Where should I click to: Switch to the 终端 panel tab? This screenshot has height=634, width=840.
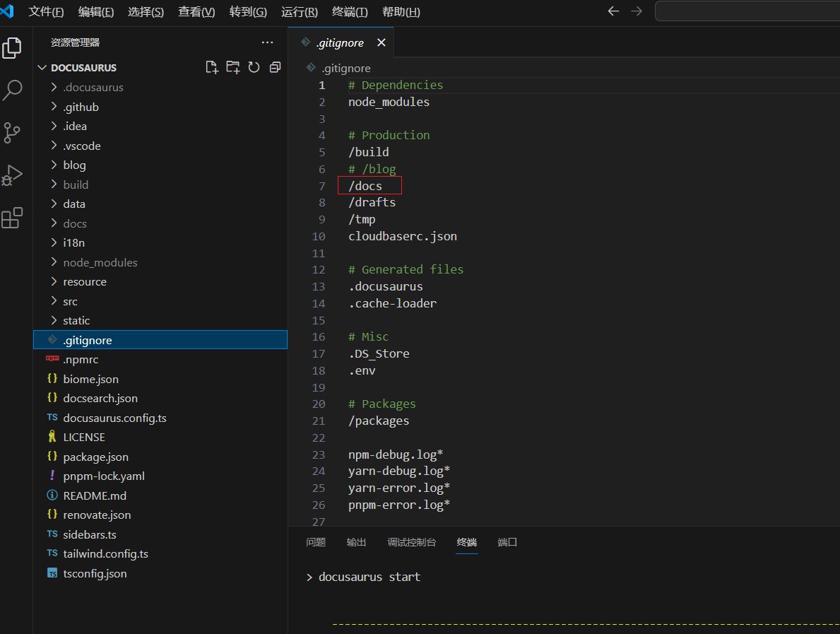(466, 542)
